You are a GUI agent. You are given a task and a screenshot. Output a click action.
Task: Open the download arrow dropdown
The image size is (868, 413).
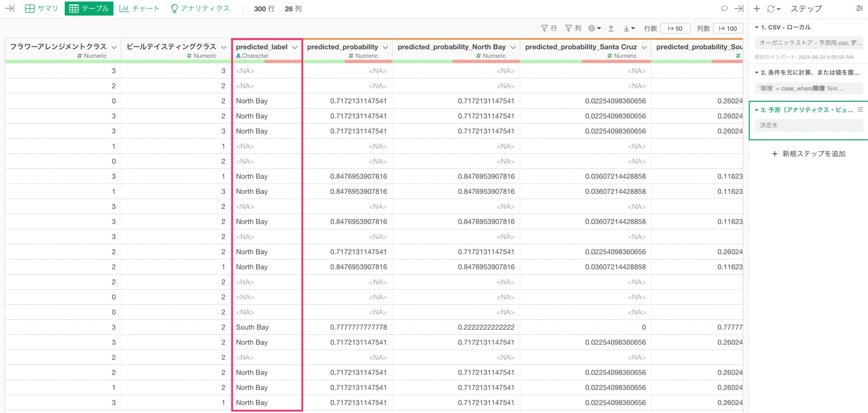tap(629, 28)
